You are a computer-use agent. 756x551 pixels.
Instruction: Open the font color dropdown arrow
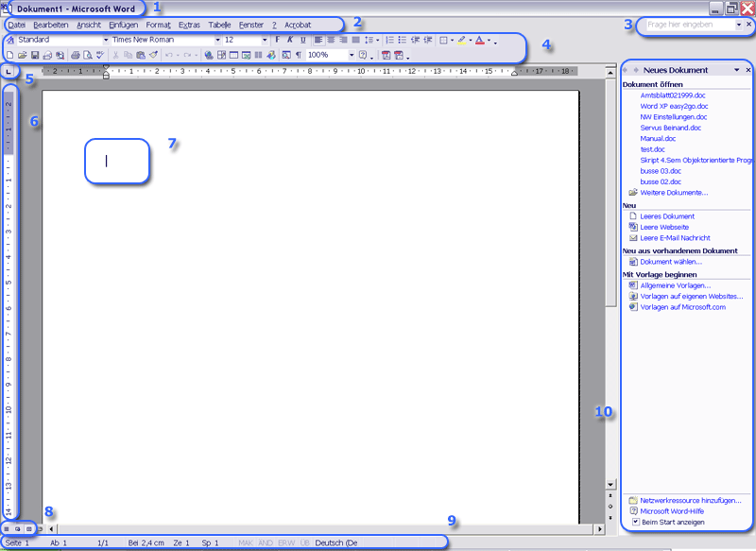click(x=489, y=40)
